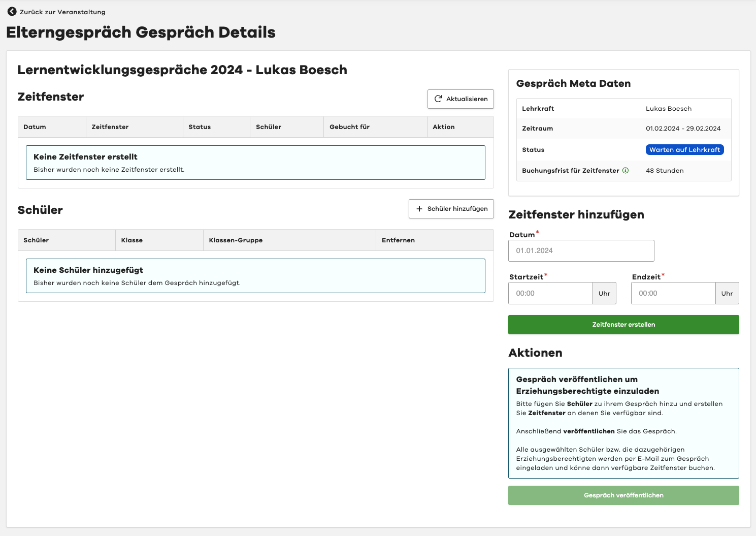756x536 pixels.
Task: Click the Klassen-Gruppe column header
Action: (x=236, y=240)
